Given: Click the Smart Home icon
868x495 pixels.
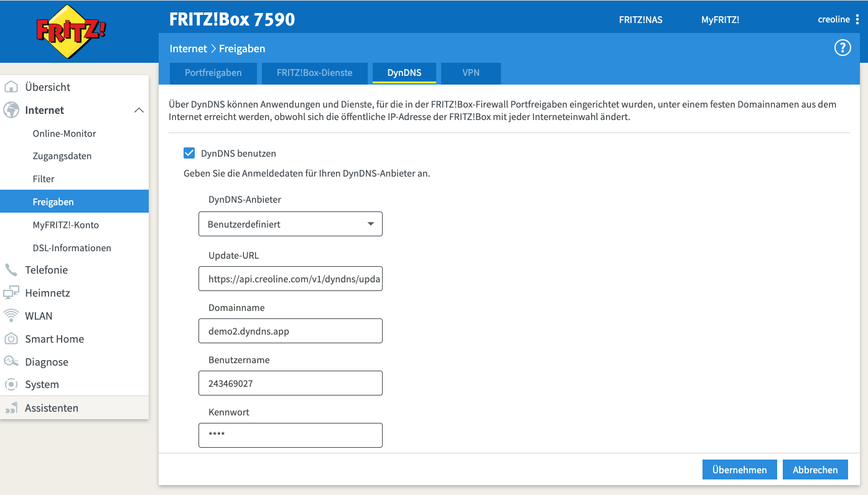Looking at the screenshot, I should point(11,339).
